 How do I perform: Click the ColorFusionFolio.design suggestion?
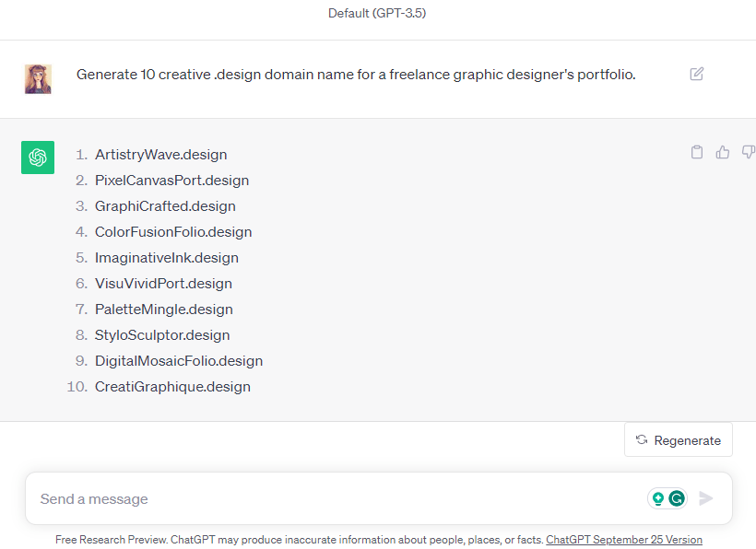click(173, 232)
